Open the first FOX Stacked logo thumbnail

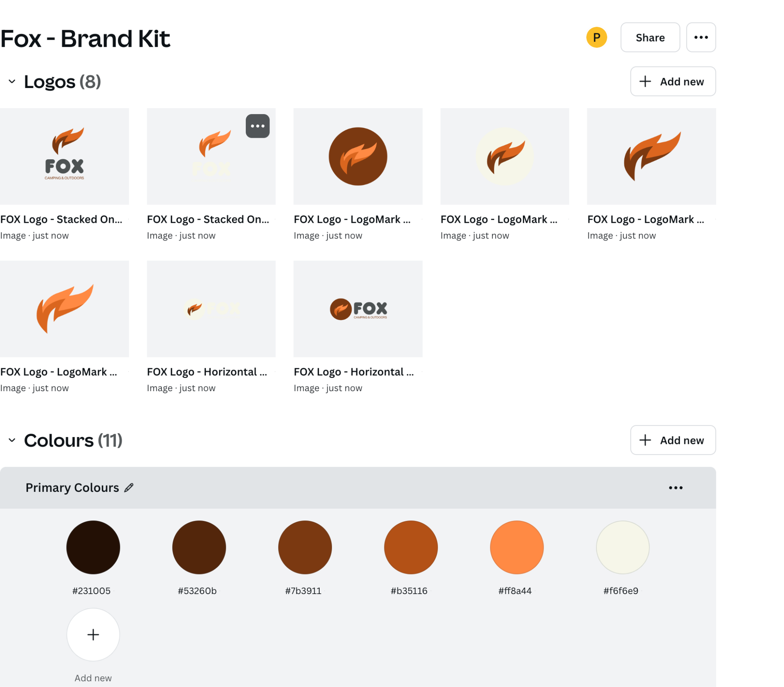click(x=64, y=156)
